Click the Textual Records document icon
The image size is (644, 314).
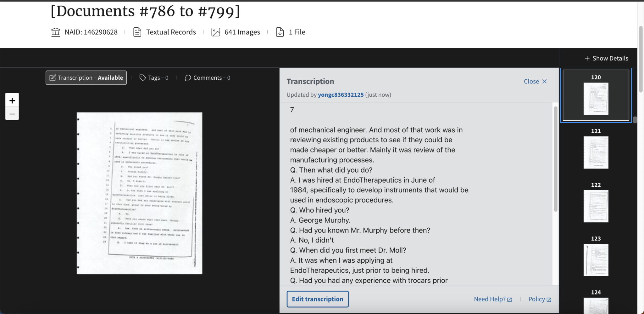pos(137,32)
